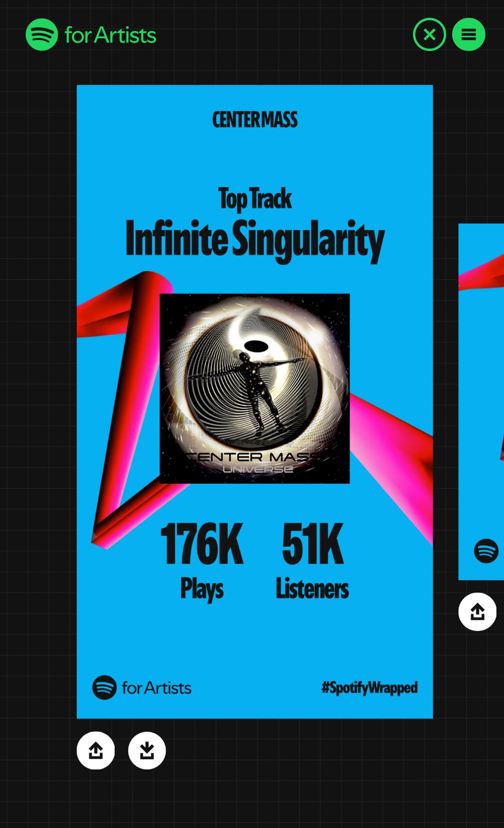The width and height of the screenshot is (504, 828).
Task: Share the next card on the right
Action: 478,612
